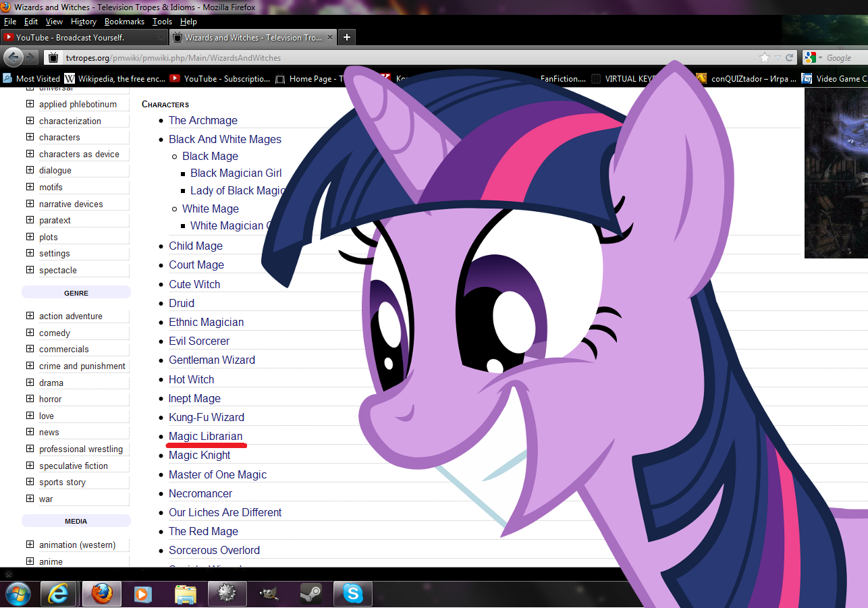Open the bookmark history dropdown arrow in the address bar

778,57
